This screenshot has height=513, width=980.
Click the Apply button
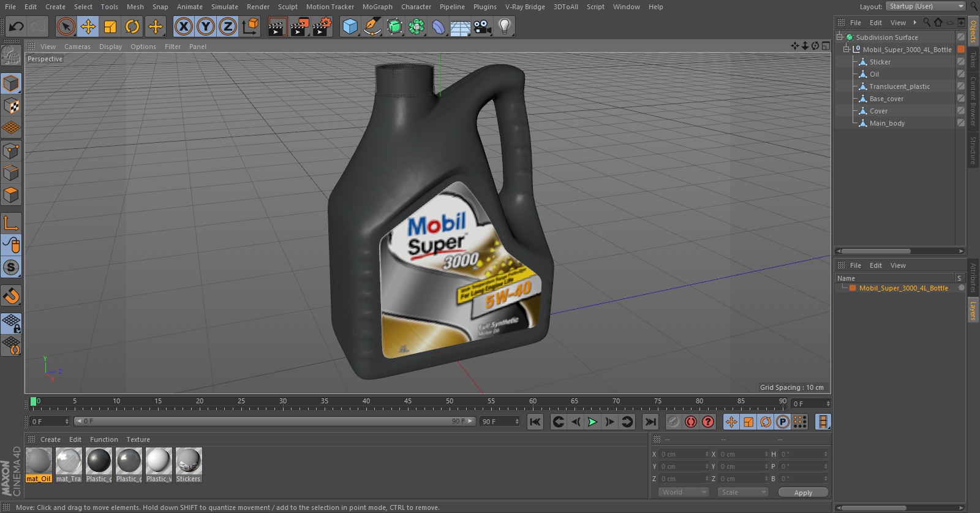point(803,493)
